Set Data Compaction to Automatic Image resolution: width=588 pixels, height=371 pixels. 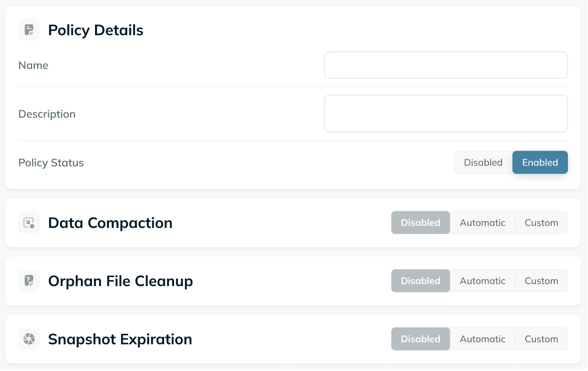482,222
